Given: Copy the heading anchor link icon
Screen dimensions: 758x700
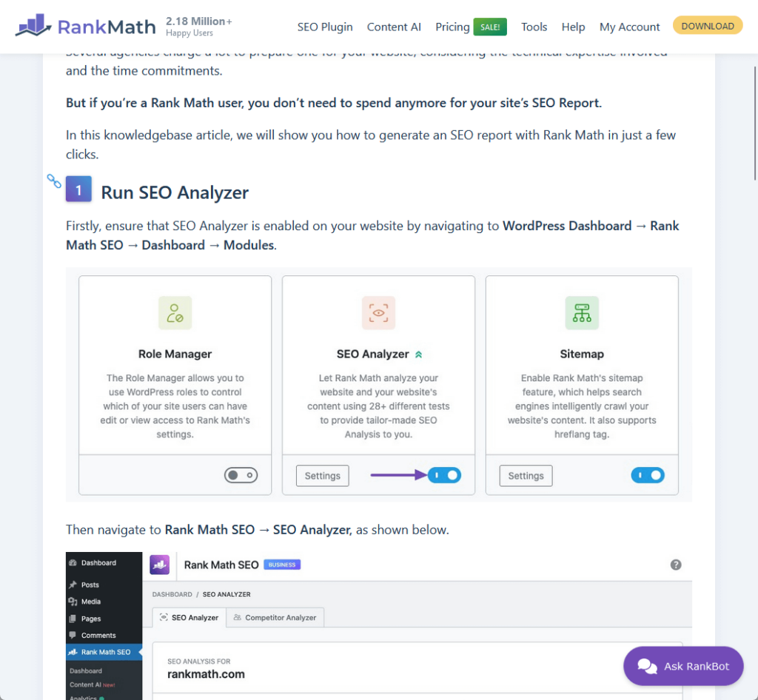Looking at the screenshot, I should (54, 181).
